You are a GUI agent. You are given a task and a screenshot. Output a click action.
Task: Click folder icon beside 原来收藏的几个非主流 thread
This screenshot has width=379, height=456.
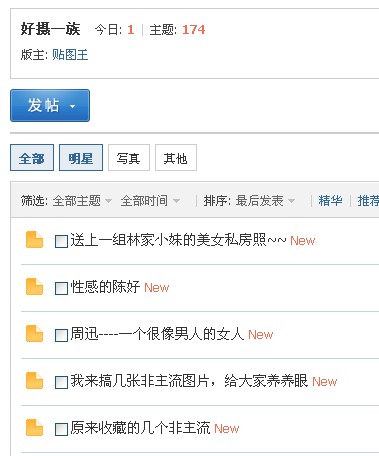point(34,428)
